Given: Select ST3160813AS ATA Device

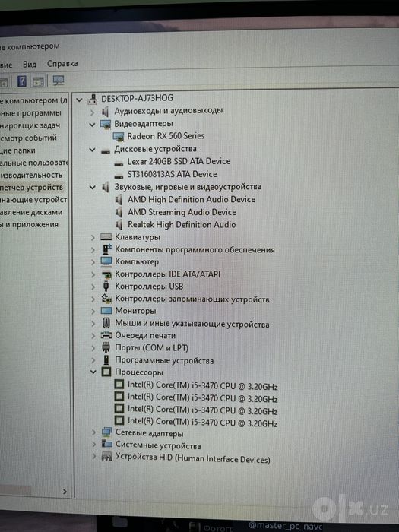Looking at the screenshot, I should pos(172,174).
